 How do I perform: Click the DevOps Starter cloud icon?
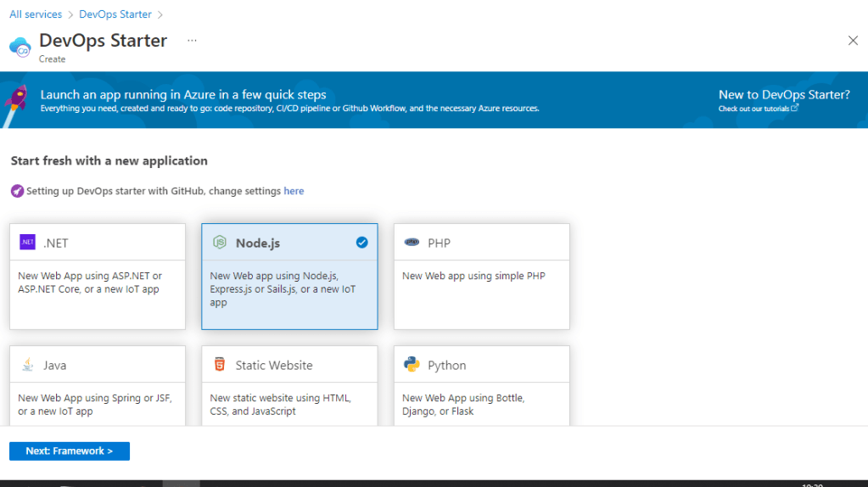pos(20,47)
